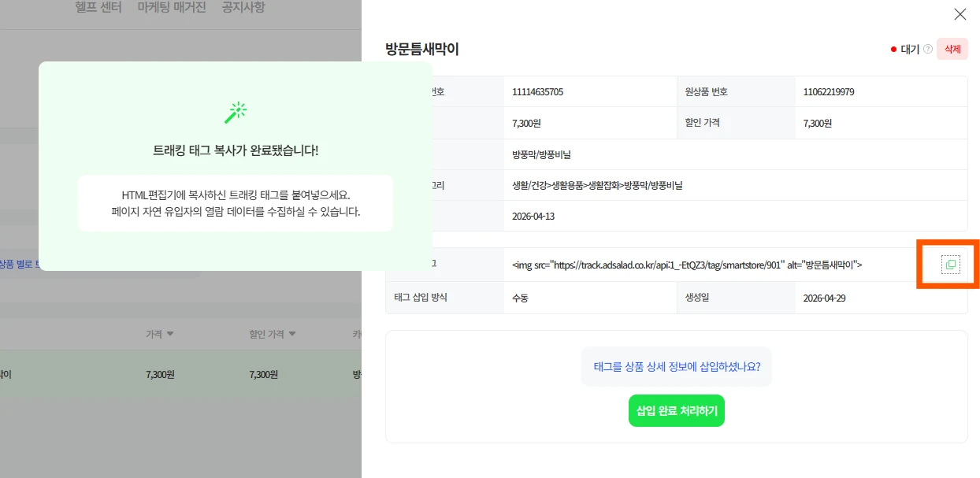Viewport: 980px width, 478px height.
Task: Close the 방문틈새막이 detail panel
Action: click(x=960, y=14)
